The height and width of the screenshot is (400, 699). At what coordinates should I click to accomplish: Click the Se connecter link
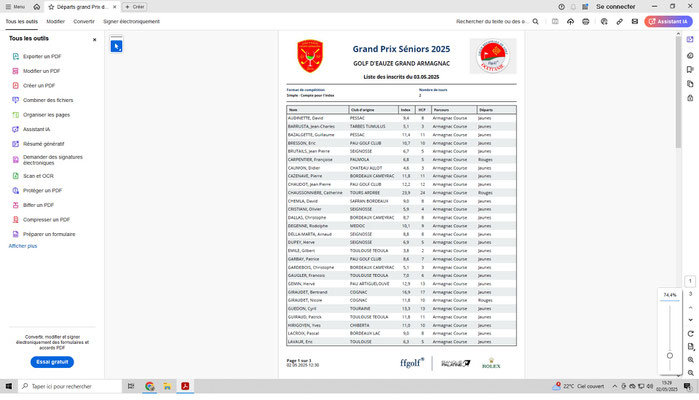pyautogui.click(x=616, y=7)
